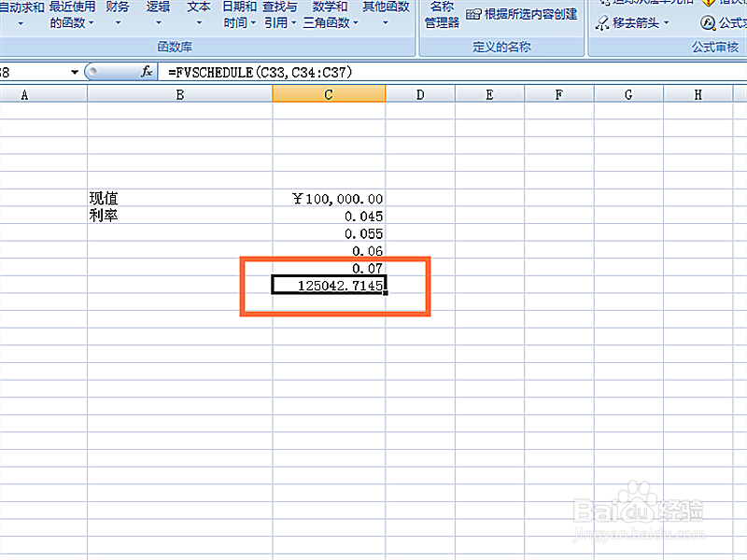Image resolution: width=747 pixels, height=560 pixels.
Task: Select column H header
Action: click(698, 94)
